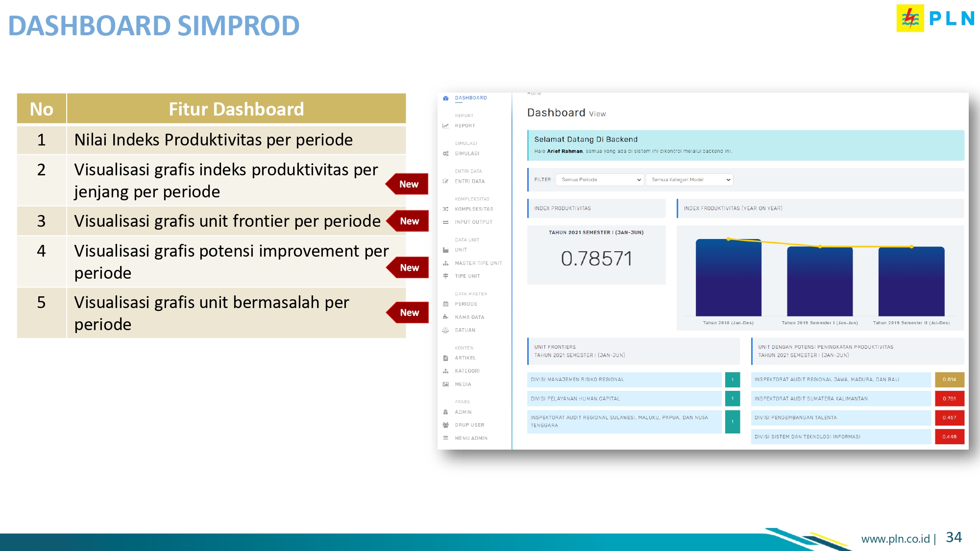Viewport: 980px width, 551px height.
Task: Click the Satuan balance-scale icon
Action: coord(445,330)
